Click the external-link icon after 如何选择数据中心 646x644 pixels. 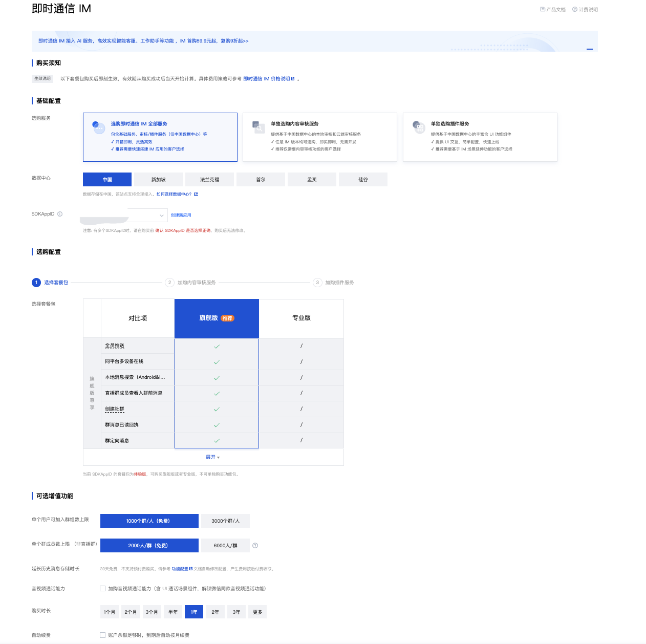pyautogui.click(x=196, y=195)
